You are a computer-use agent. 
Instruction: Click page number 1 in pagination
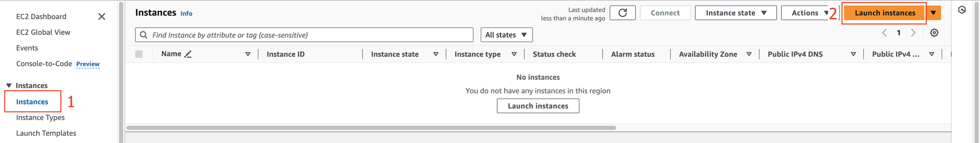pyautogui.click(x=899, y=33)
